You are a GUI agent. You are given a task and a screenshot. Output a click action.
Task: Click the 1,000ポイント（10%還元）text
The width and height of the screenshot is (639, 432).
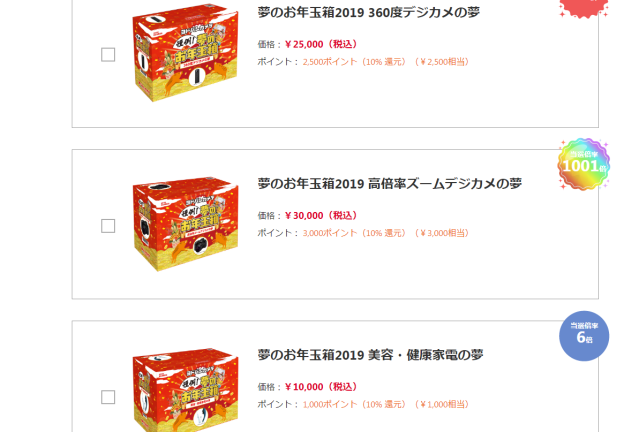pos(355,404)
